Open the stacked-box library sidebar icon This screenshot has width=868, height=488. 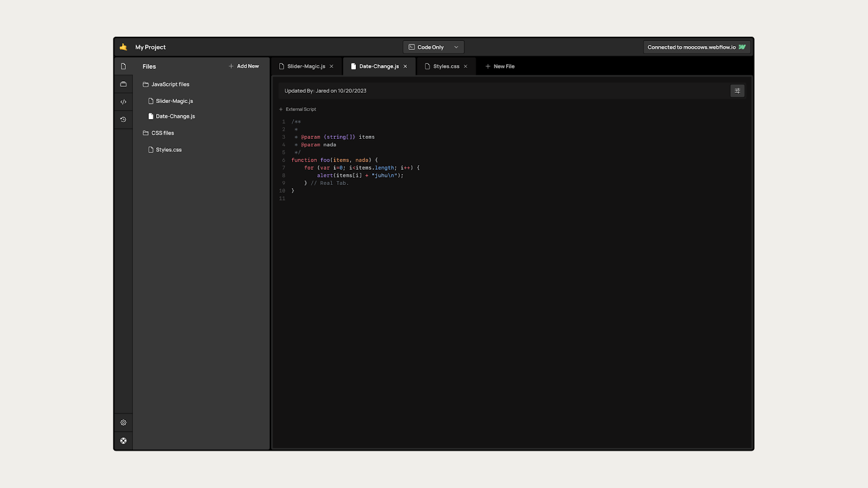(x=123, y=84)
